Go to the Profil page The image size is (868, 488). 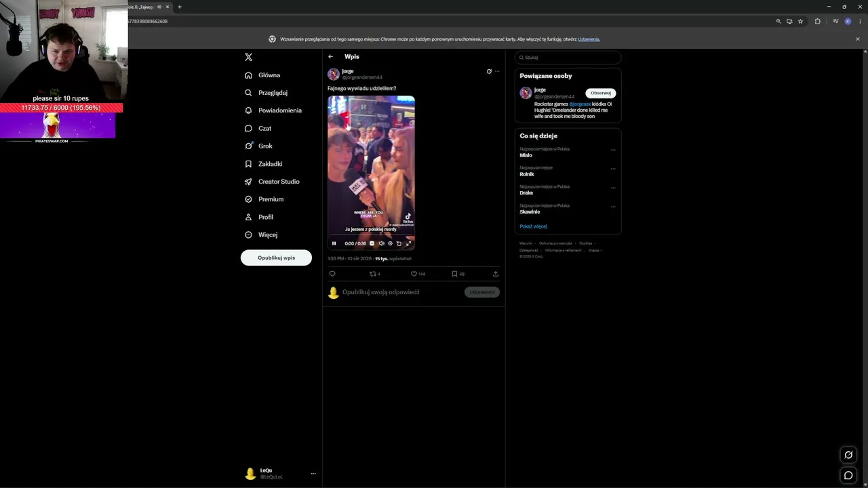(258, 217)
